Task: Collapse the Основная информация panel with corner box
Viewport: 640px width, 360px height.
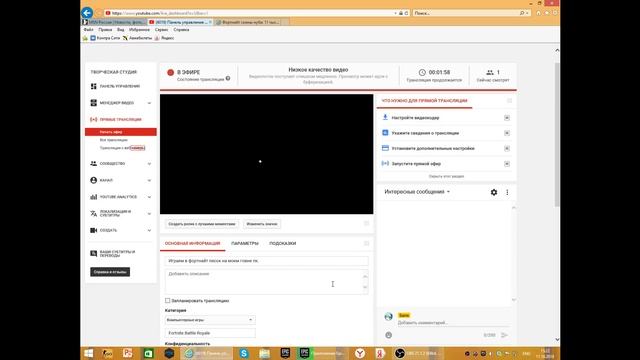Action: click(366, 243)
